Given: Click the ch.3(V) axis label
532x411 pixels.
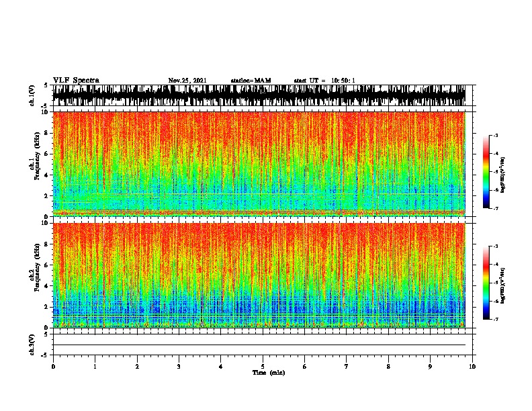Looking at the screenshot, I should [x=32, y=345].
